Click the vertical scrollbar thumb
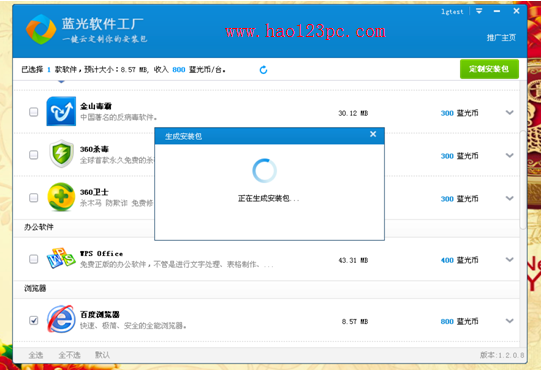 [523, 179]
